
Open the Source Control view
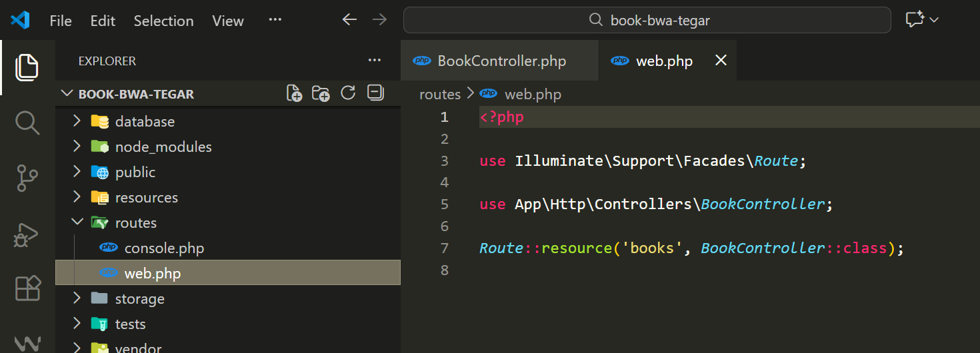click(x=27, y=179)
